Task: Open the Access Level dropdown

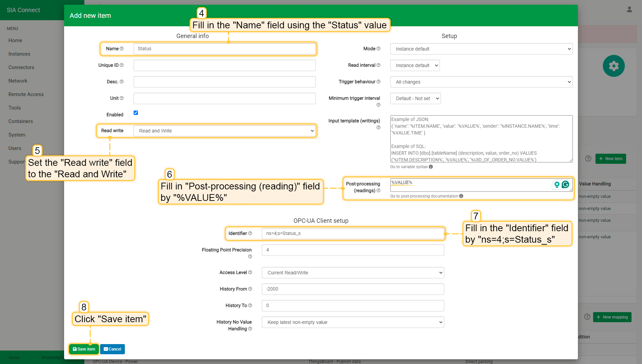Action: [x=353, y=273]
